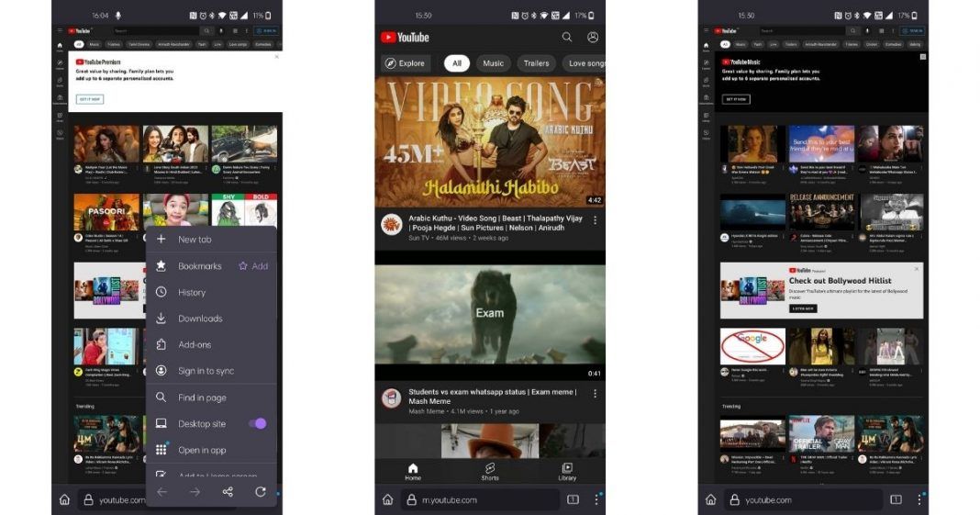The image size is (980, 515).
Task: Select the Music chip in middle phone
Action: click(493, 63)
